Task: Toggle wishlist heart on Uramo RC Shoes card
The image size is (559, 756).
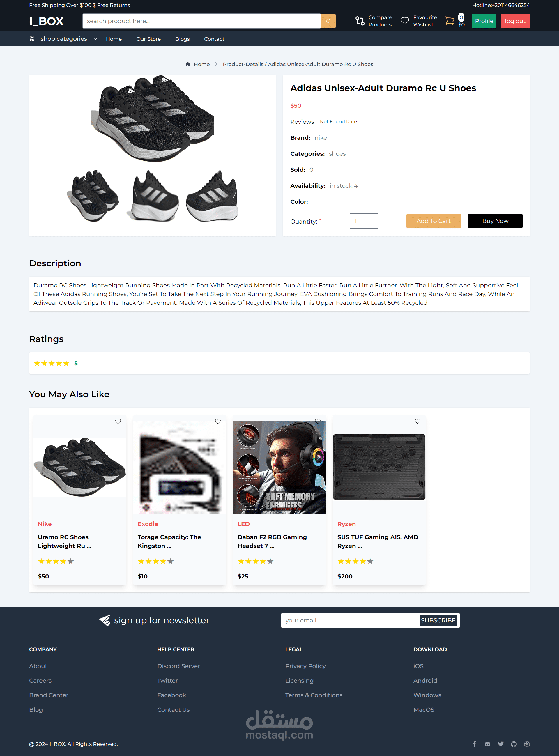Action: pos(118,421)
